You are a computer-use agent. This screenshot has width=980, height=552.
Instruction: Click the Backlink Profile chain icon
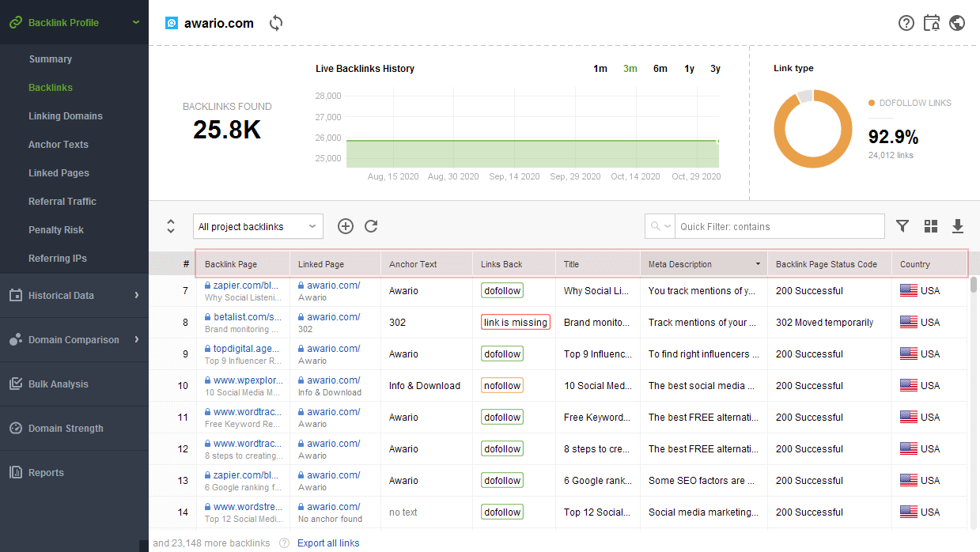click(15, 22)
